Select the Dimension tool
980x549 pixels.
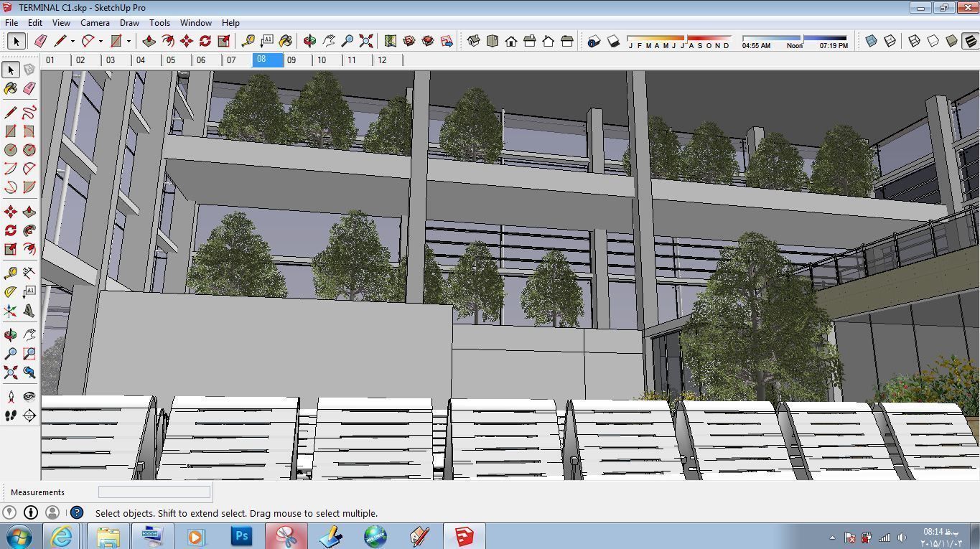click(29, 273)
